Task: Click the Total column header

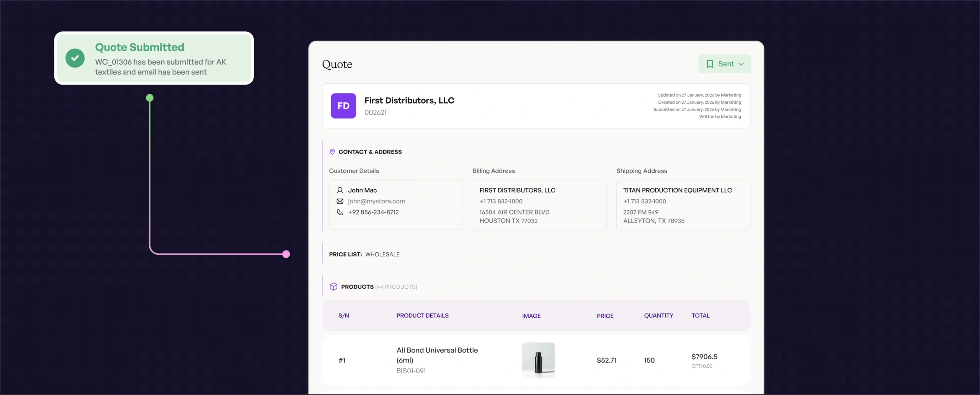Action: point(700,315)
